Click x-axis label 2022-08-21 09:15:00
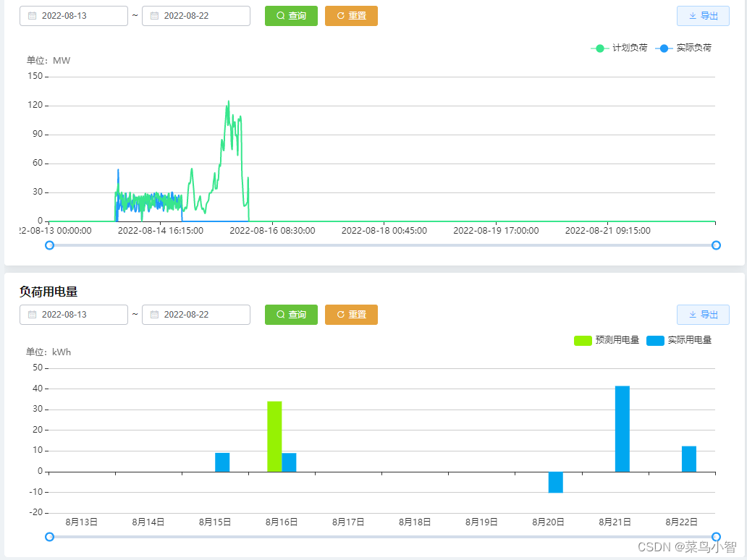This screenshot has width=747, height=560. click(608, 231)
